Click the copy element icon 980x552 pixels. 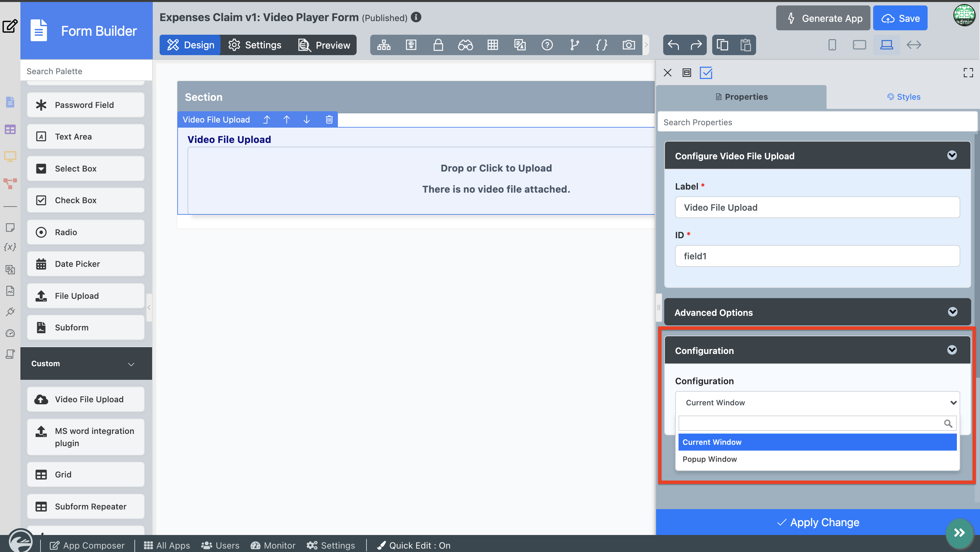[x=722, y=45]
